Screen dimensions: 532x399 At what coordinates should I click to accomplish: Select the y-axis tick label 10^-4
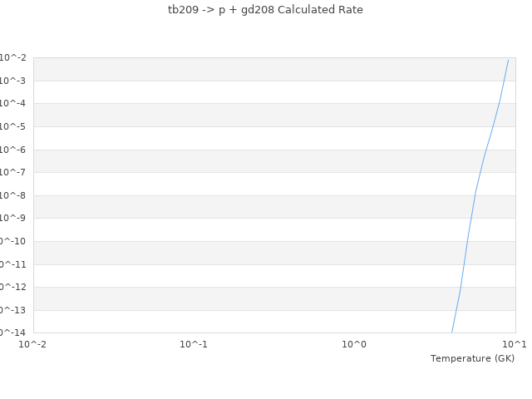(13, 103)
